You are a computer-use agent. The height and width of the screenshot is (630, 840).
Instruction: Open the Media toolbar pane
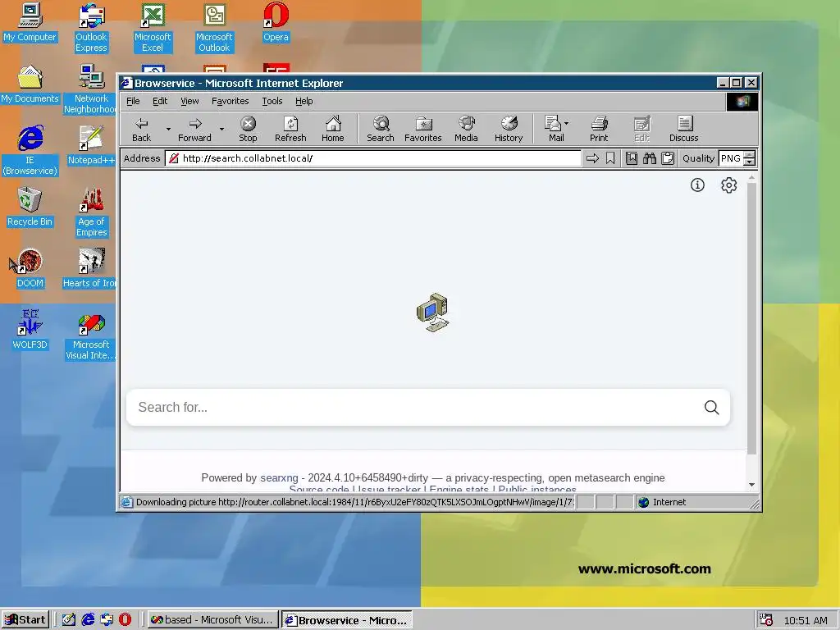point(466,129)
